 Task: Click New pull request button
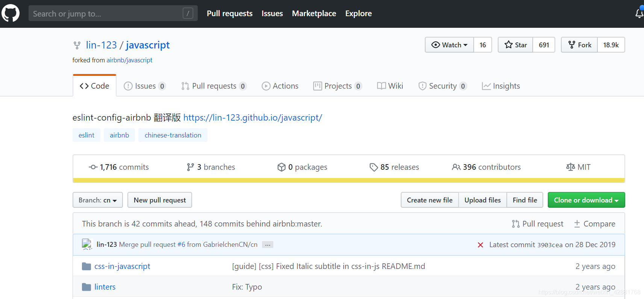[160, 200]
